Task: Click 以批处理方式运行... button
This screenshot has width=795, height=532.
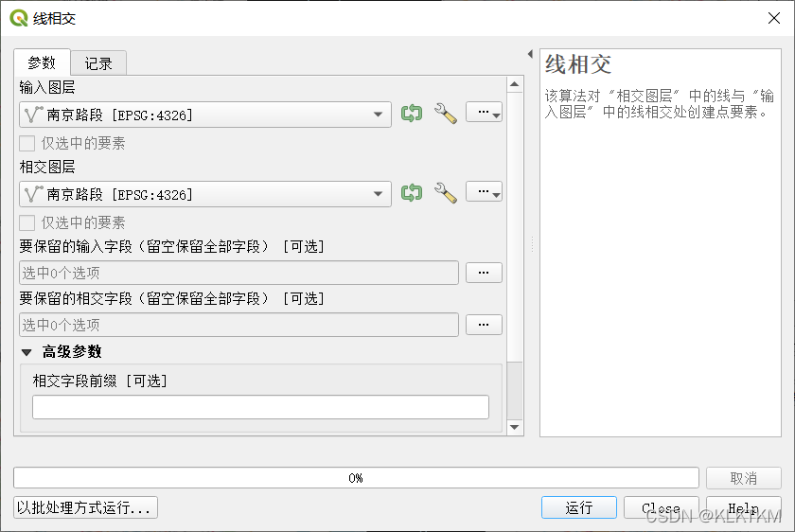Action: (x=86, y=507)
